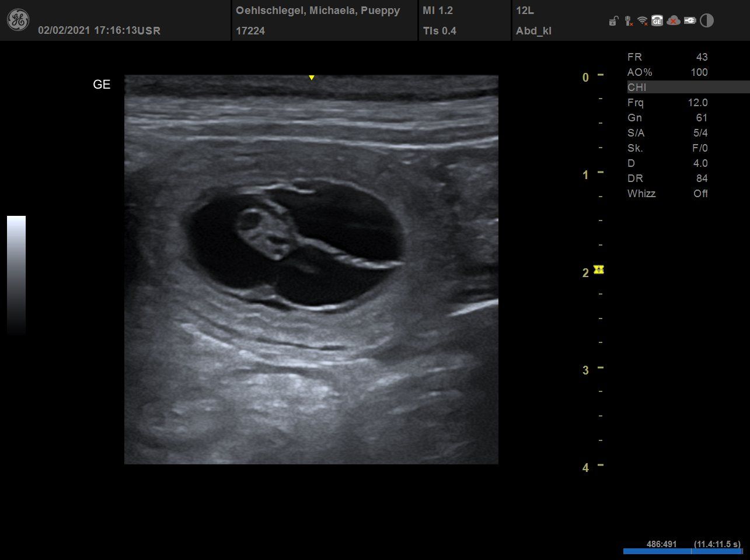
Task: Click the blue cine loop progress bar
Action: [682, 551]
